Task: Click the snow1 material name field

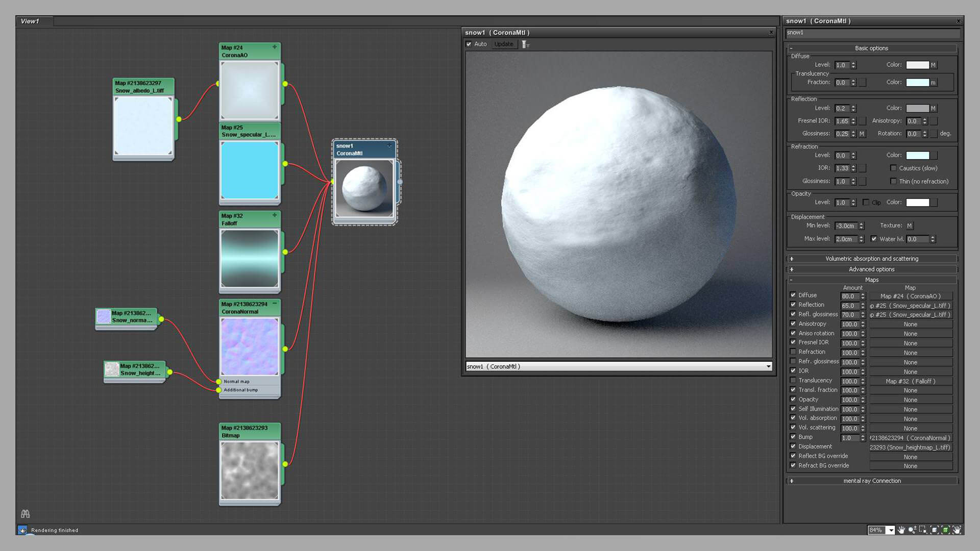Action: click(872, 33)
